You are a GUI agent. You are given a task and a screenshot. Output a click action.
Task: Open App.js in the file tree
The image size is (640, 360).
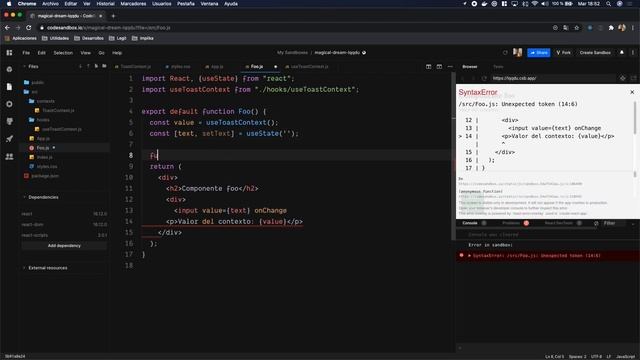[x=40, y=138]
